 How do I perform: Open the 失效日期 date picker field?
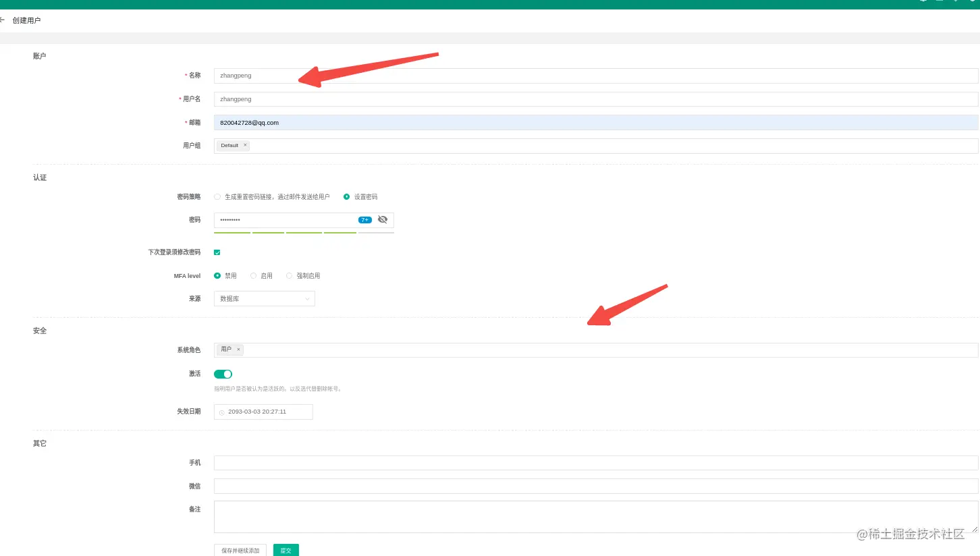(x=263, y=412)
